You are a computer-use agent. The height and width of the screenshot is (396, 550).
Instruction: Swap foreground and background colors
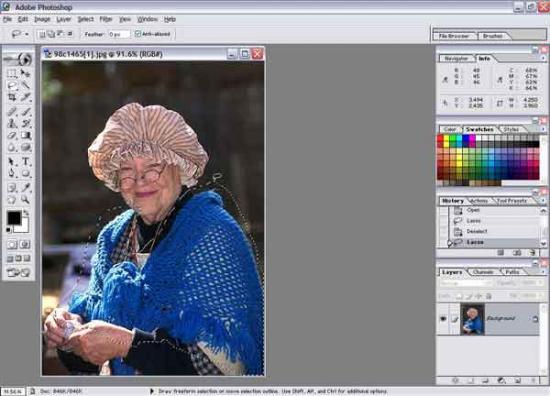click(x=26, y=213)
